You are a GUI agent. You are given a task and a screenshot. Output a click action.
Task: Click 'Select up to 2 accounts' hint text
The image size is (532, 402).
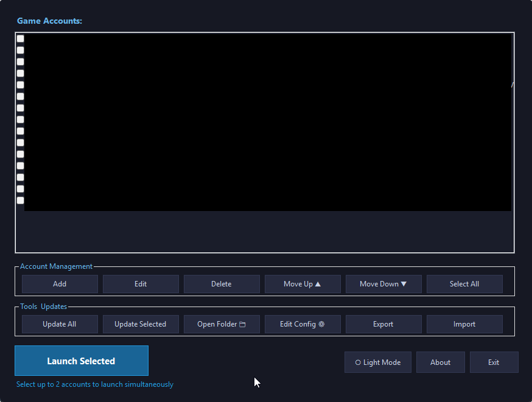(x=95, y=384)
